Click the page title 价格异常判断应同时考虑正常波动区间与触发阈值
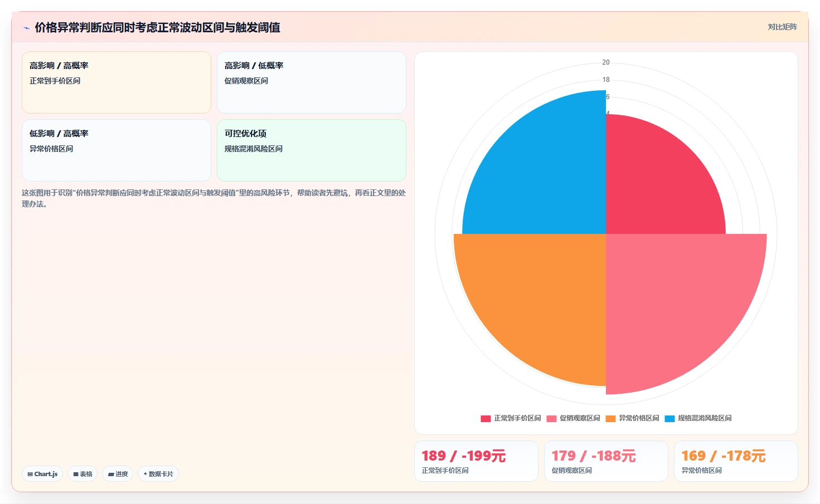This screenshot has width=820, height=504. (157, 27)
